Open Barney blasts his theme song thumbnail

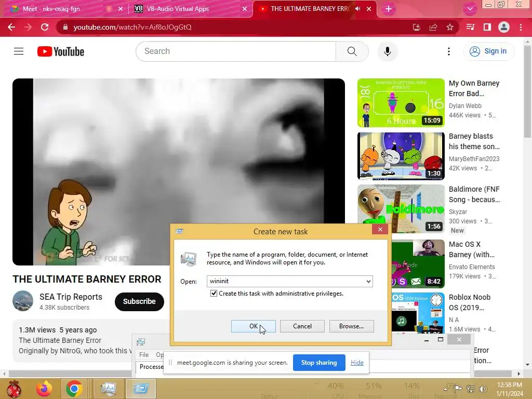[401, 156]
